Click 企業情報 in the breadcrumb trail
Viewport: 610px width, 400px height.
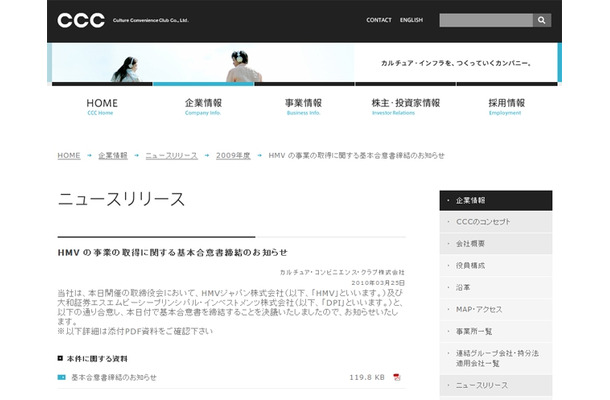[x=113, y=155]
